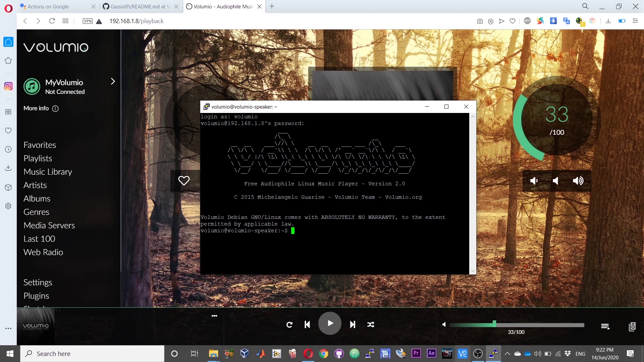Viewport: 644px width, 362px height.
Task: Skip to the previous track
Action: [x=307, y=324]
